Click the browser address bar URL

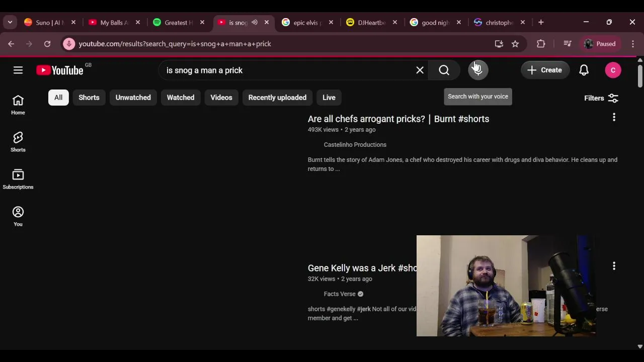point(175,44)
